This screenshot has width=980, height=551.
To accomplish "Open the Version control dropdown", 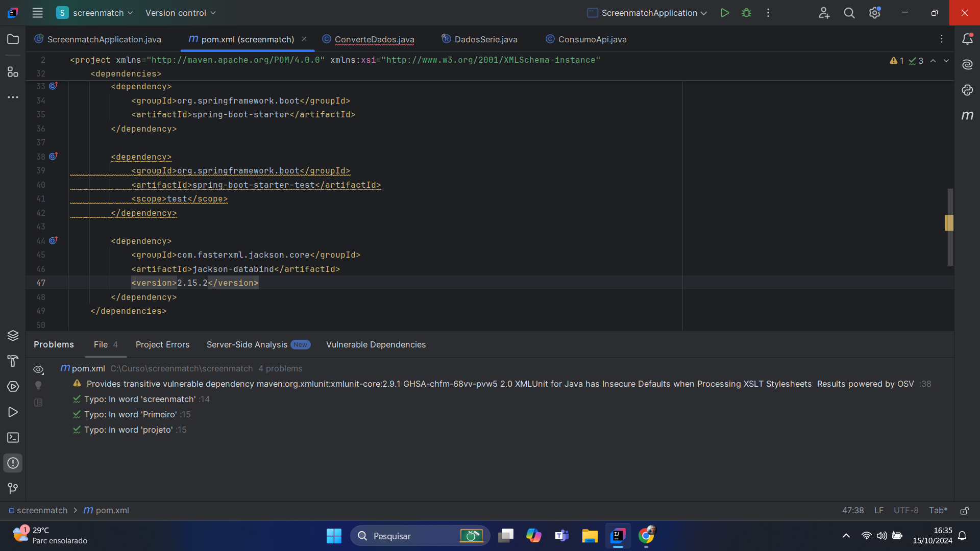I will tap(181, 13).
